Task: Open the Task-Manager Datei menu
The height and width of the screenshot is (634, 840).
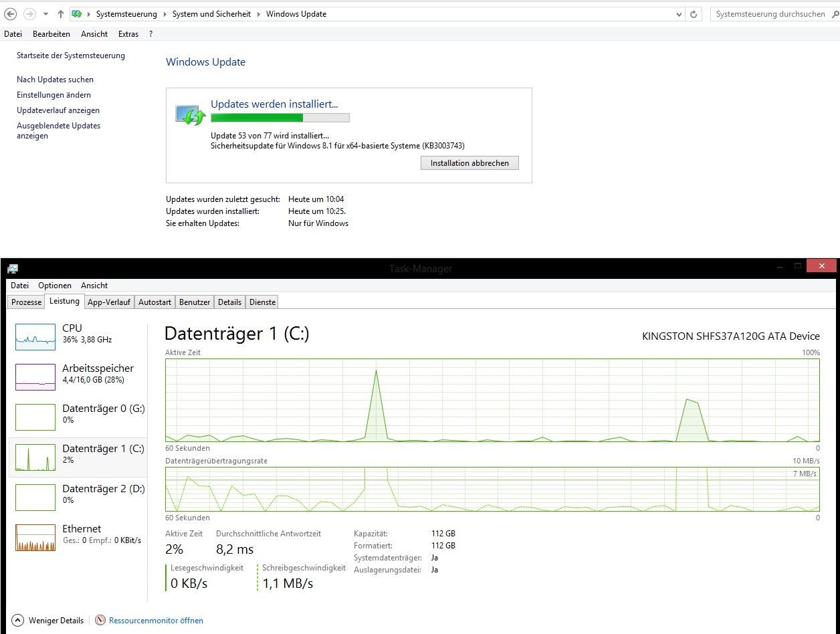Action: (19, 286)
